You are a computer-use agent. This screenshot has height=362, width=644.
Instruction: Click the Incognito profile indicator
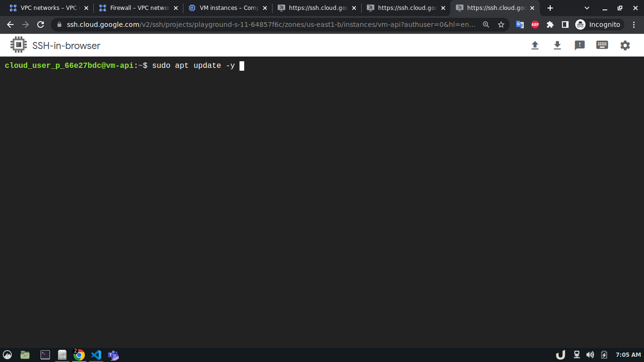point(598,25)
